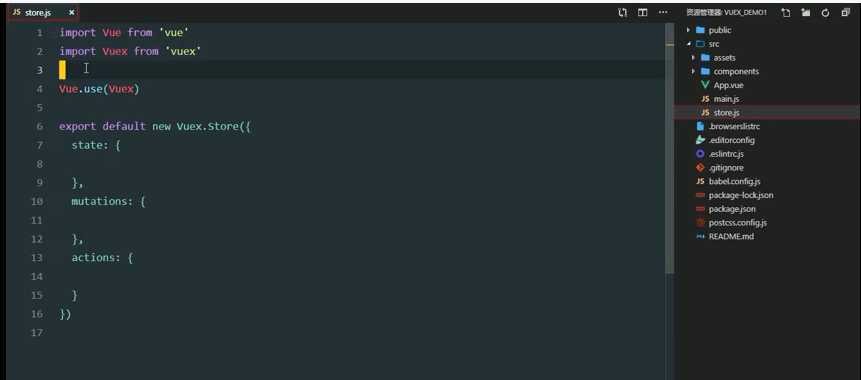Create a new file via explorer icon

pyautogui.click(x=786, y=13)
